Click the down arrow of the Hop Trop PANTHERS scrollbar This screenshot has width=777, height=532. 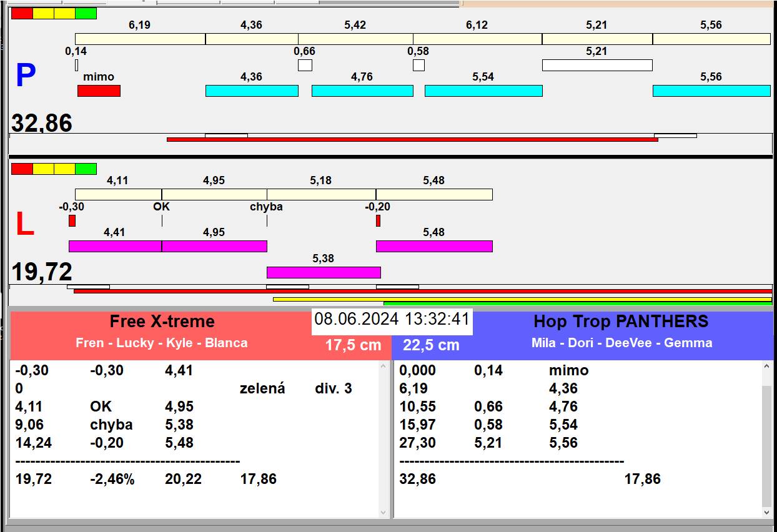pyautogui.click(x=767, y=512)
